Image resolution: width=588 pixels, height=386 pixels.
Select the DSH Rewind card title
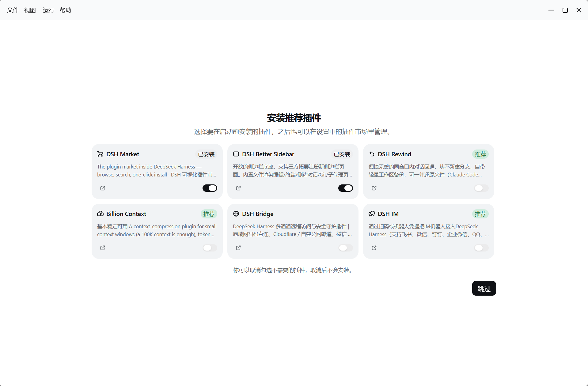[394, 154]
